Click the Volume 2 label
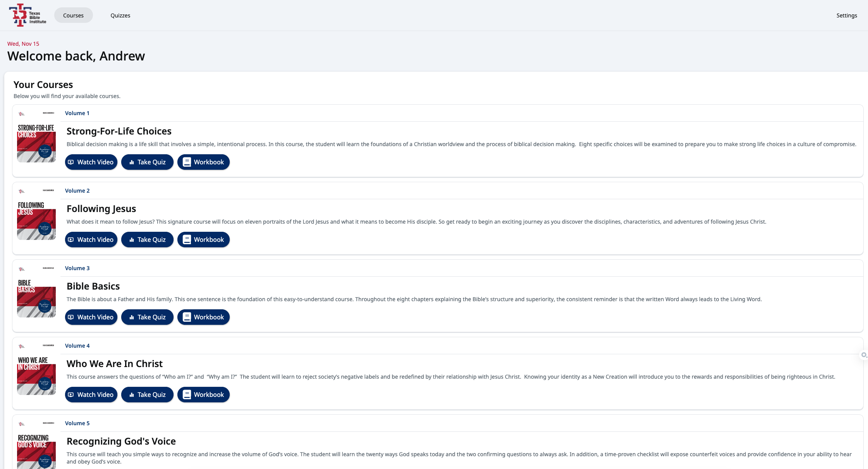The width and height of the screenshot is (868, 469). pyautogui.click(x=77, y=191)
